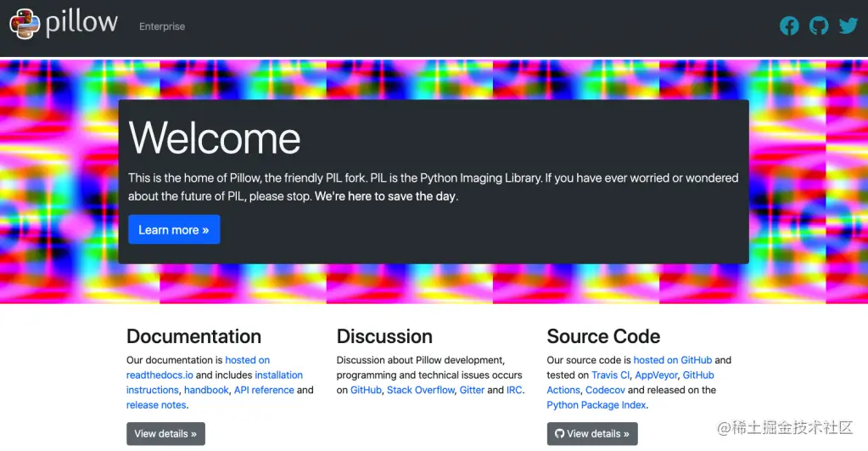Click View details under Source Code
The height and width of the screenshot is (451, 868).
pos(592,433)
